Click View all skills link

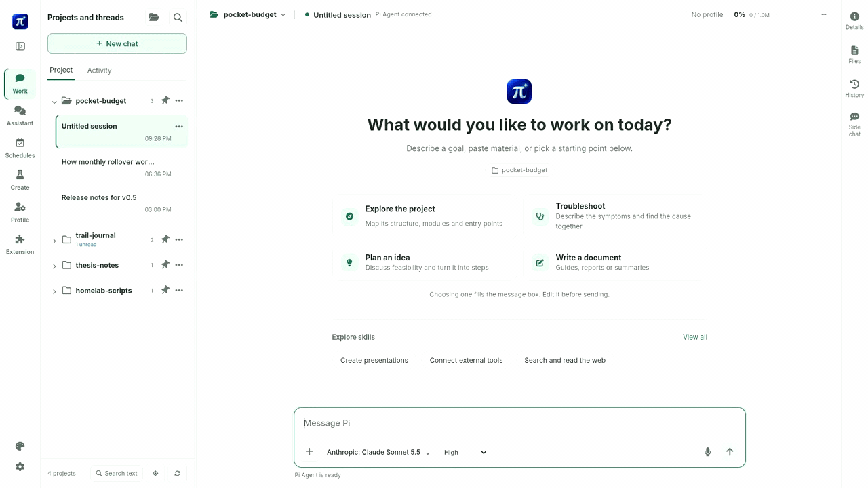[695, 337]
